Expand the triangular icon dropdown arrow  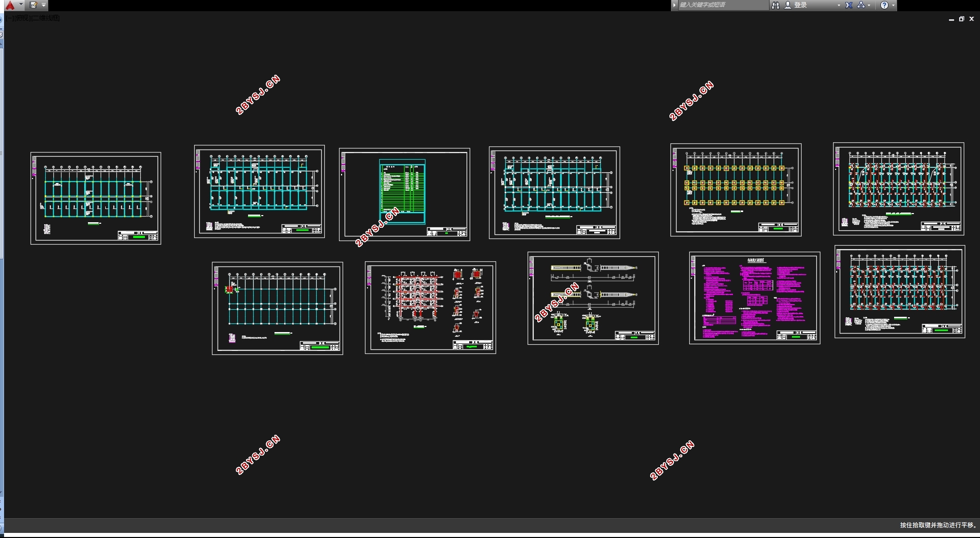tap(869, 6)
